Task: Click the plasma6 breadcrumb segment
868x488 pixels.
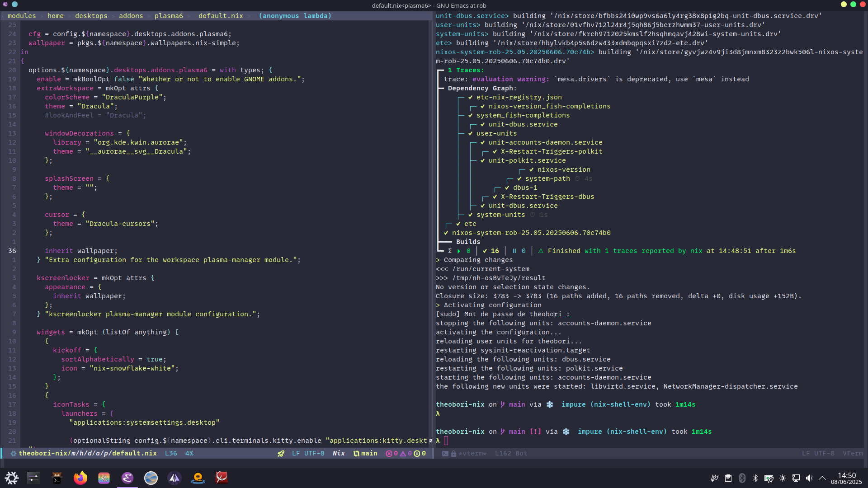Action: (x=169, y=16)
